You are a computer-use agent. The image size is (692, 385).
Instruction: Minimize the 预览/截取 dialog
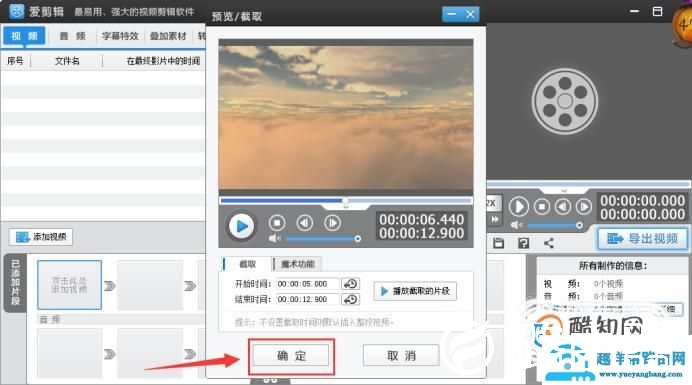tap(451, 14)
